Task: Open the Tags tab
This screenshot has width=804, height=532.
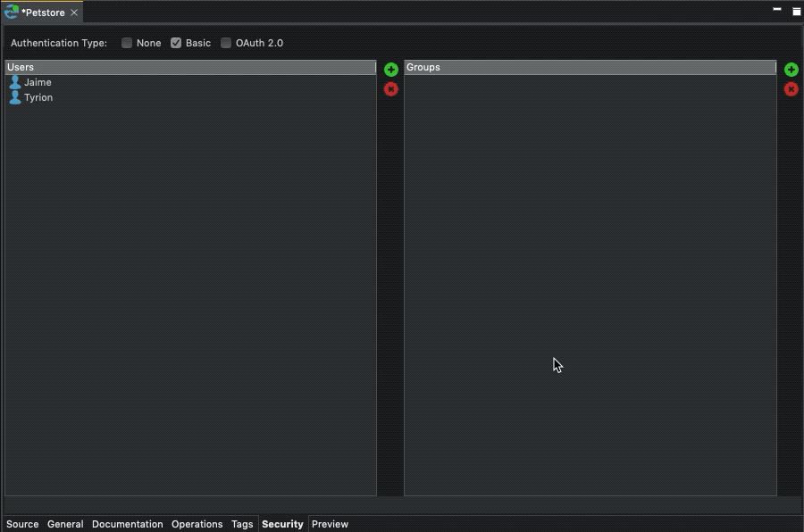Action: coord(242,524)
